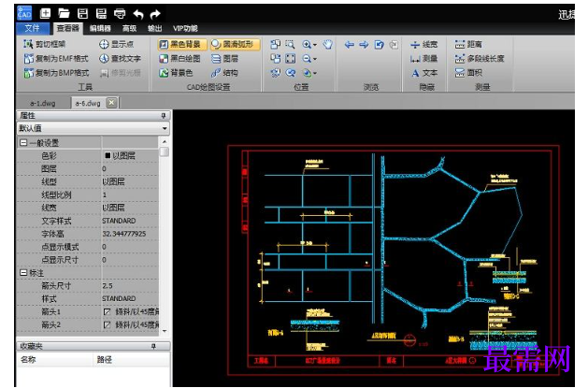The width and height of the screenshot is (588, 388).
Task: Click the fit-to-screen frame icon
Action: point(291,59)
